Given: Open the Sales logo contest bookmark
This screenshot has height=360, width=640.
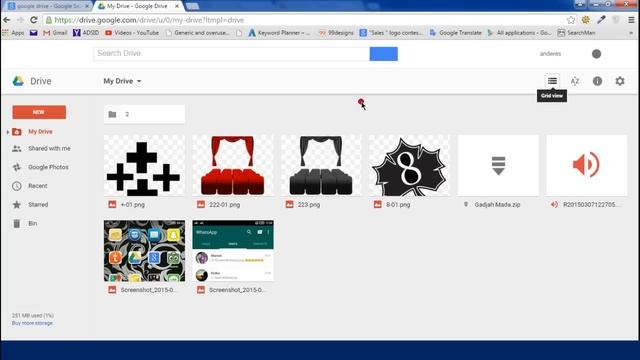Looking at the screenshot, I should [x=391, y=33].
